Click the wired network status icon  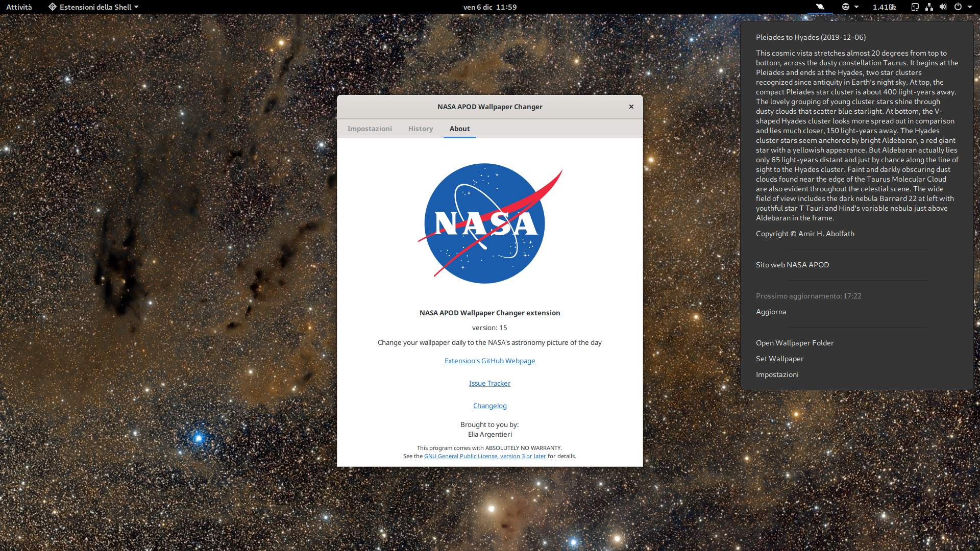pyautogui.click(x=929, y=7)
